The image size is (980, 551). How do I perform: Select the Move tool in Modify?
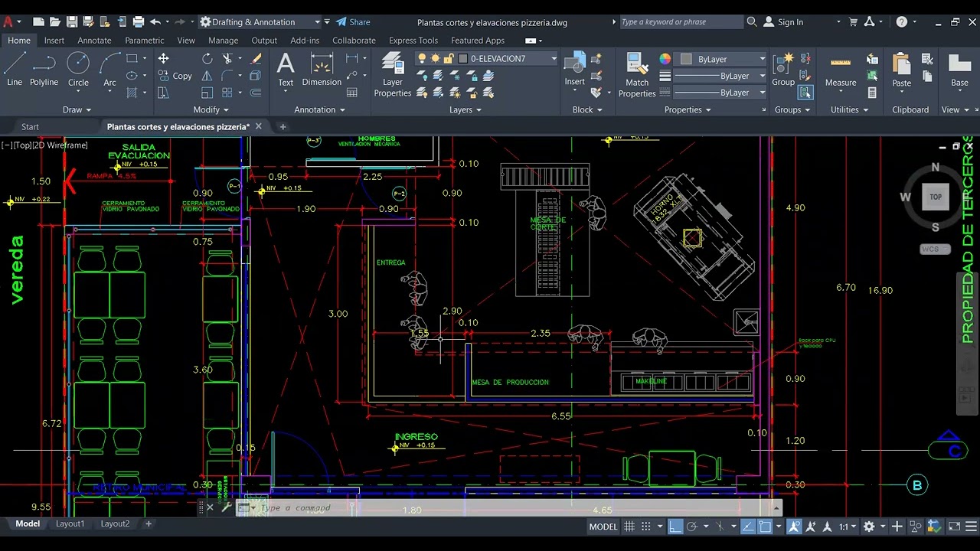click(163, 59)
